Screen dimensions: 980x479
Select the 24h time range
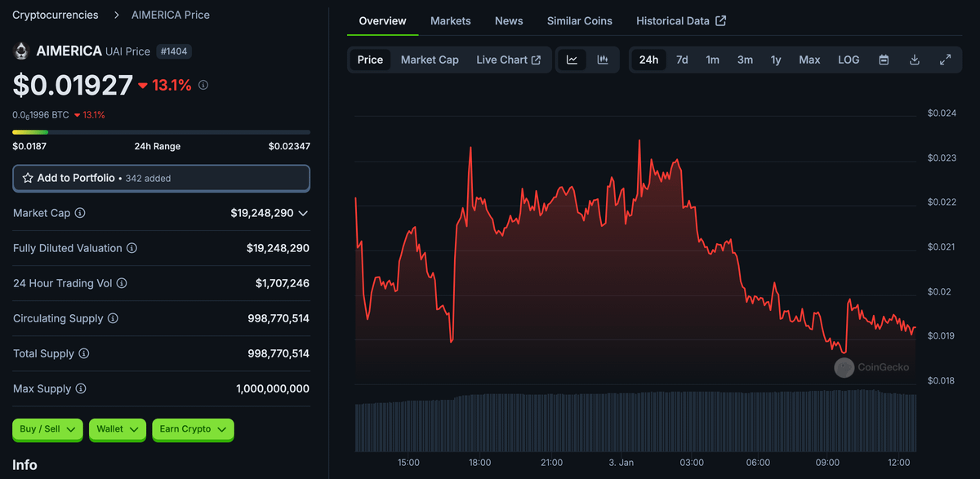648,60
